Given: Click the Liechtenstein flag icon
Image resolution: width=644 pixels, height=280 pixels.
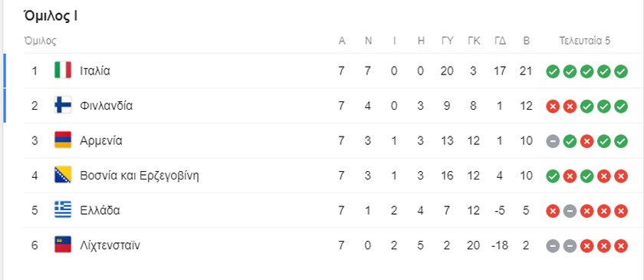Looking at the screenshot, I should click(63, 245).
